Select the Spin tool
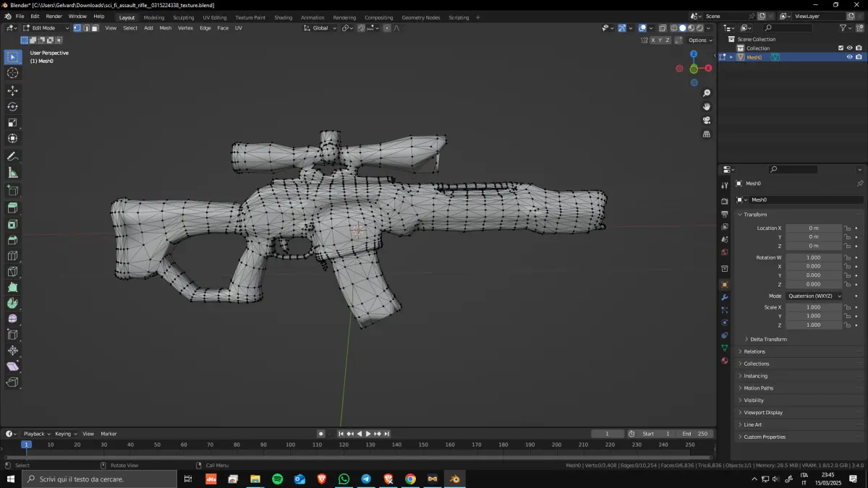The height and width of the screenshot is (488, 868). click(x=13, y=304)
